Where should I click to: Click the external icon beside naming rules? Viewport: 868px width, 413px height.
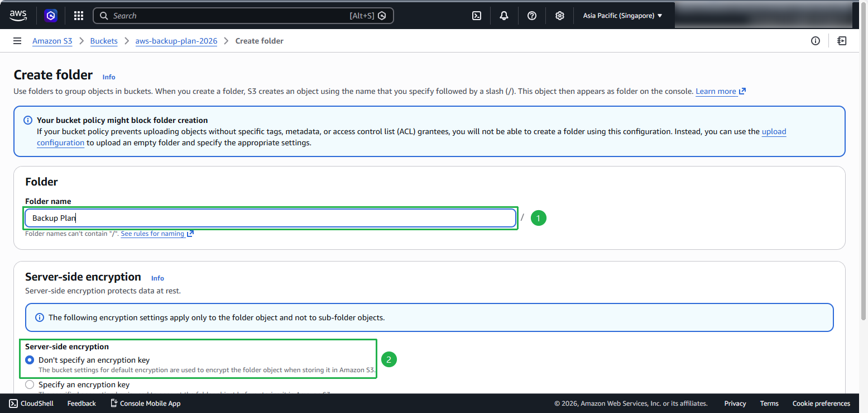(190, 234)
